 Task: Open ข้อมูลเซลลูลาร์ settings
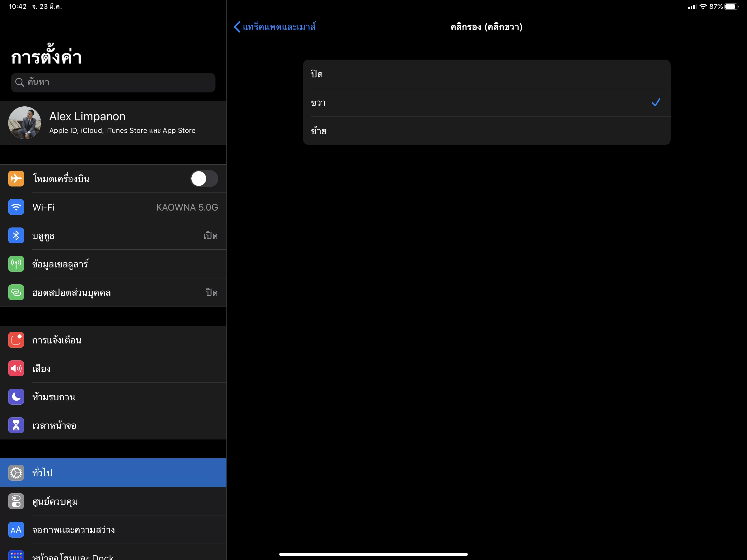point(113,264)
